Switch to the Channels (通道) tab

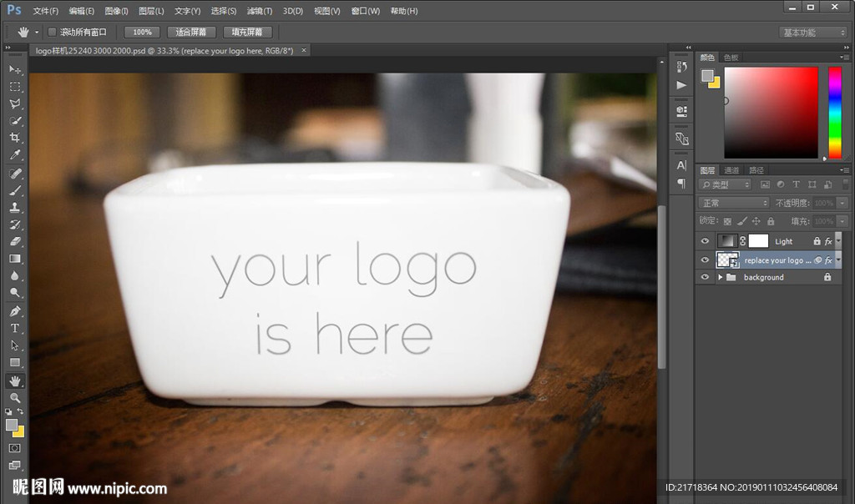coord(731,170)
